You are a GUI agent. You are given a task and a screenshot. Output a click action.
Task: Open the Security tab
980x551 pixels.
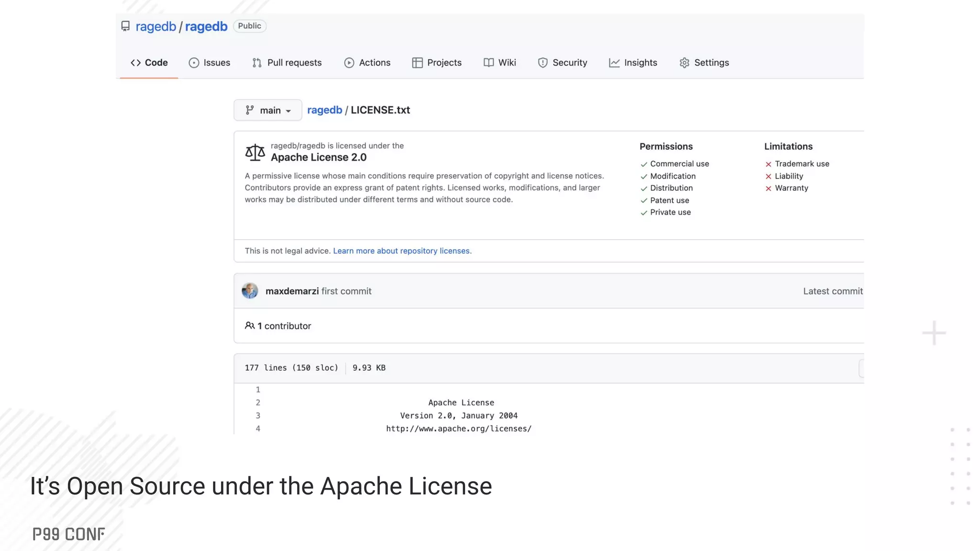[x=562, y=63]
